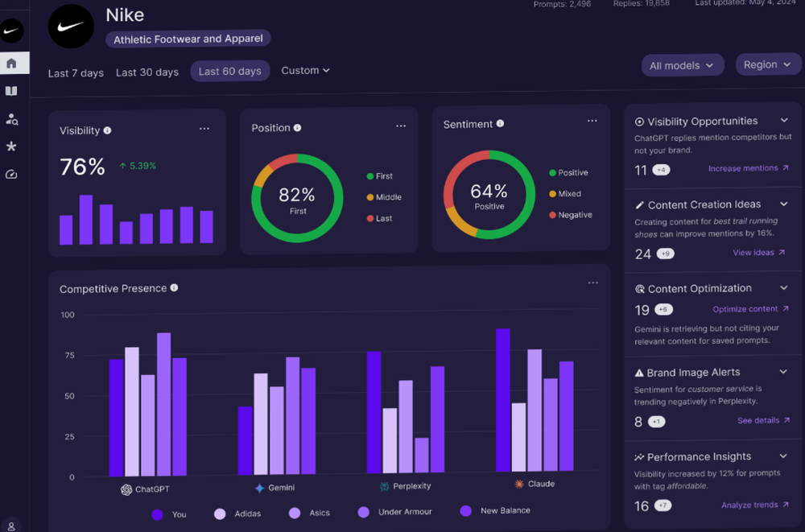Click the person search icon in sidebar
This screenshot has width=805, height=532.
(11, 119)
